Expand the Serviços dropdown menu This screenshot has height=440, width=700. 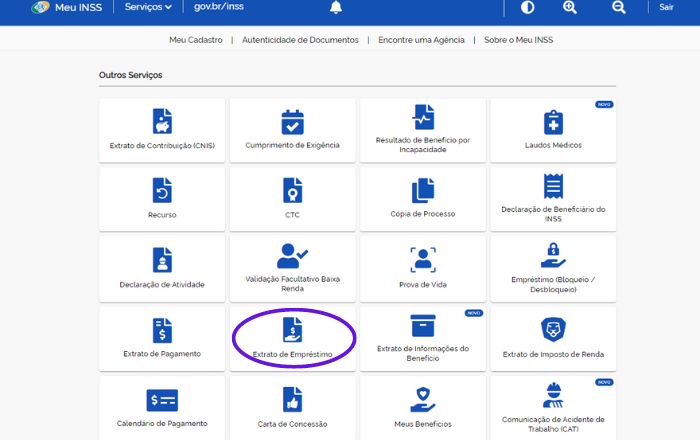click(x=148, y=7)
